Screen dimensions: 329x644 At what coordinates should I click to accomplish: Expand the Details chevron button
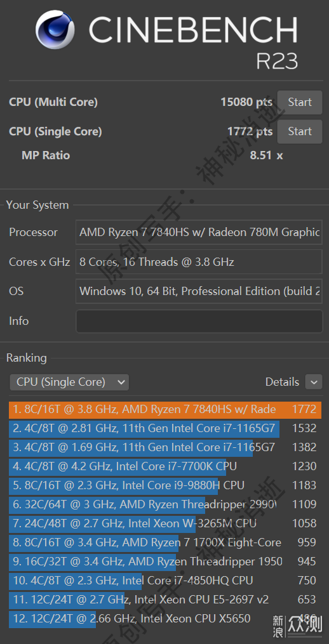(314, 383)
